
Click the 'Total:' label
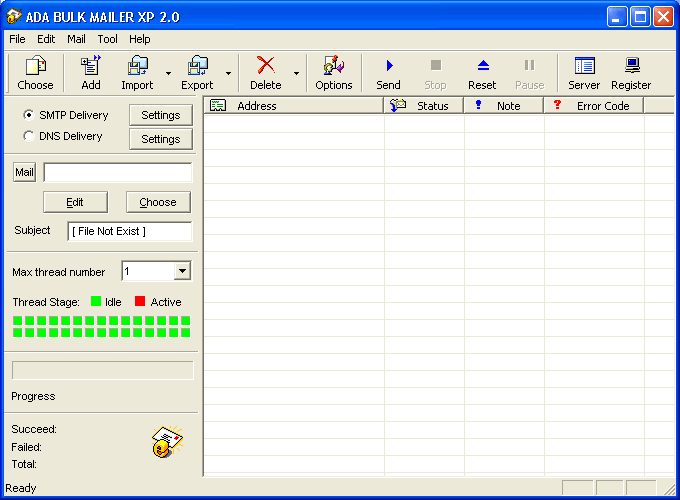pyautogui.click(x=24, y=464)
